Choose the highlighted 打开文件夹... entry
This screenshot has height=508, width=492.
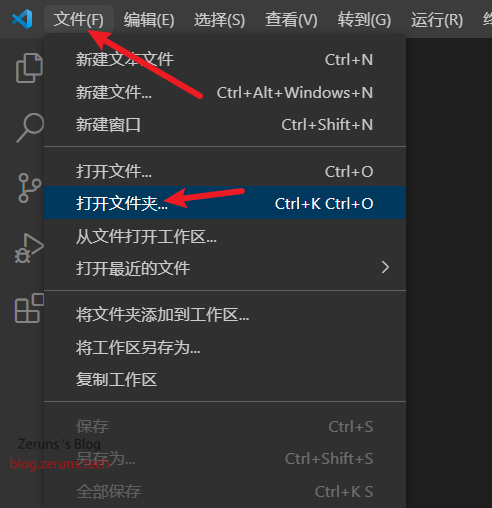225,203
